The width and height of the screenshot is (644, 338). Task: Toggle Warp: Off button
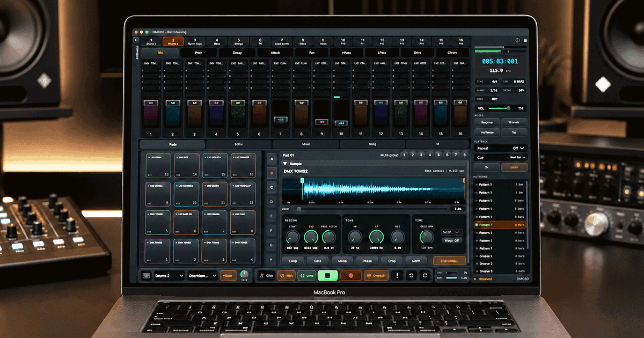(451, 240)
